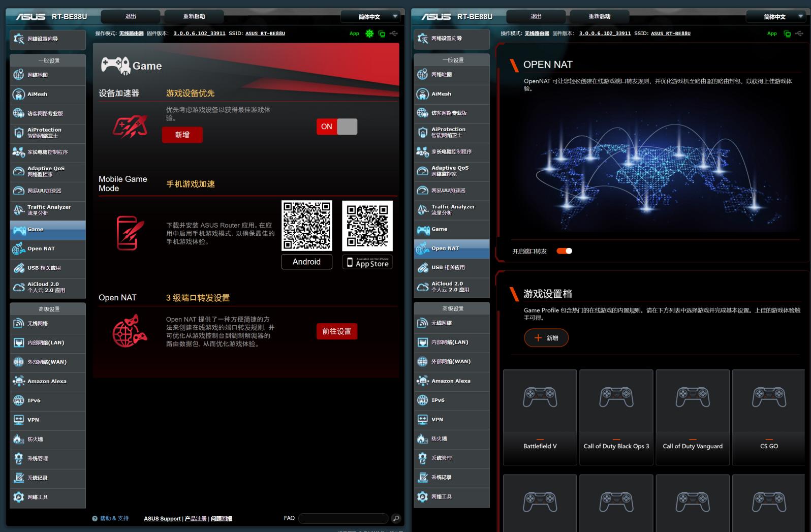Click green gear status icon in left header
Viewport: 811px width, 532px height.
coord(369,34)
